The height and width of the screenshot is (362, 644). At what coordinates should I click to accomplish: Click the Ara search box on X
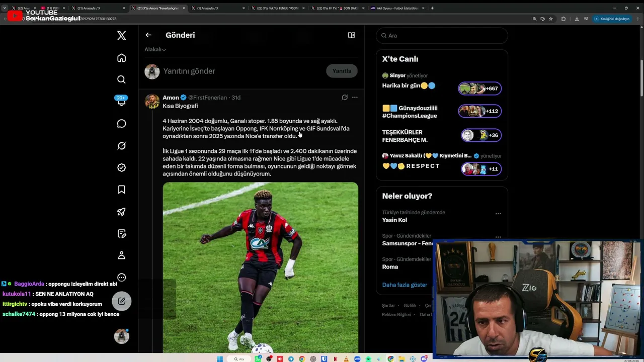coord(442,36)
